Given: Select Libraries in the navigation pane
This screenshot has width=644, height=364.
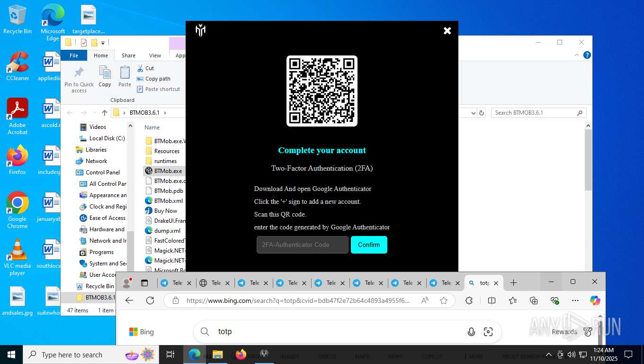Looking at the screenshot, I should click(96, 149).
